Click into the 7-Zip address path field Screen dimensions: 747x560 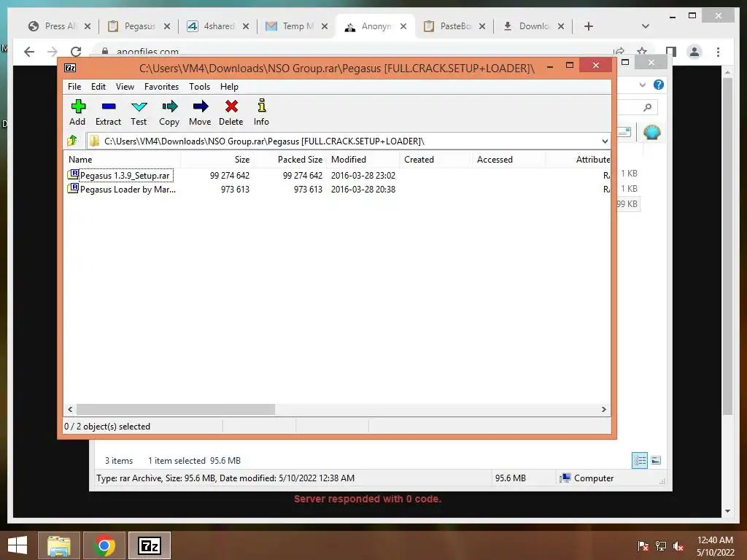pos(348,141)
